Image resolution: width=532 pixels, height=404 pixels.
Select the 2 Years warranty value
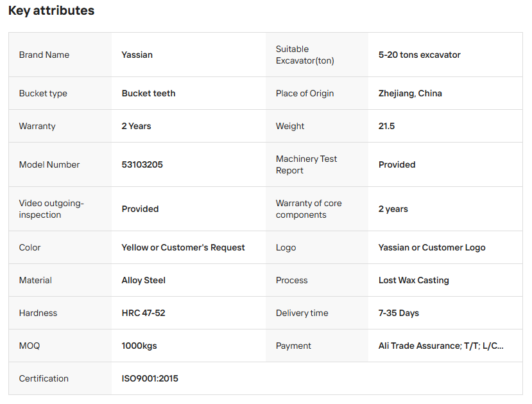136,126
